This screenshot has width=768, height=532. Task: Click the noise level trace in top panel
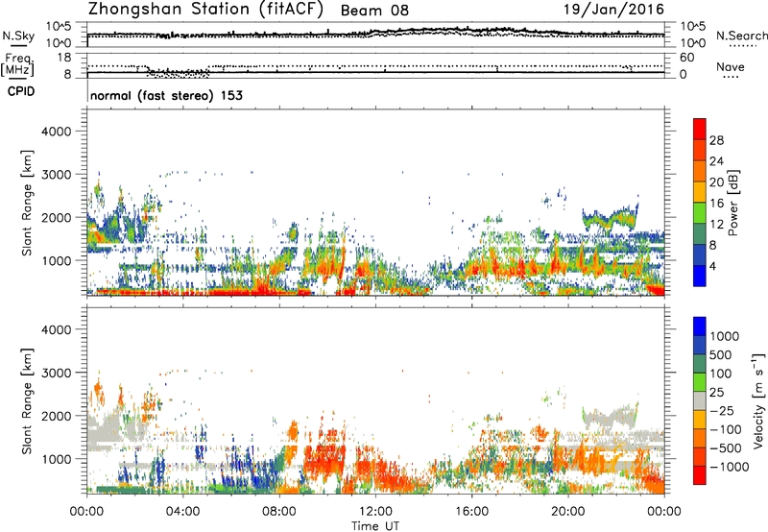pos(375,33)
